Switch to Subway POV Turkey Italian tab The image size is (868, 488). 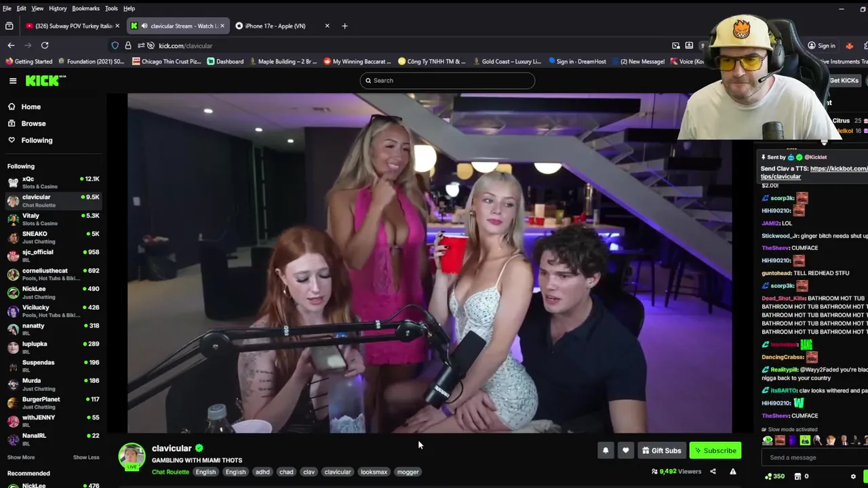(x=69, y=26)
